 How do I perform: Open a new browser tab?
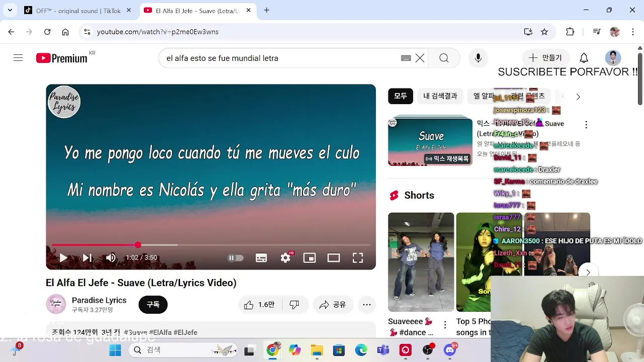(x=267, y=10)
